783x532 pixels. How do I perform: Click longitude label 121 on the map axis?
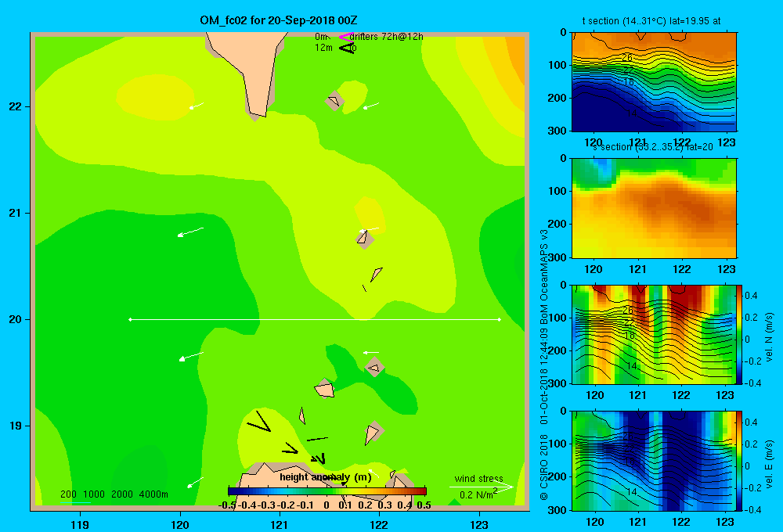coord(280,524)
